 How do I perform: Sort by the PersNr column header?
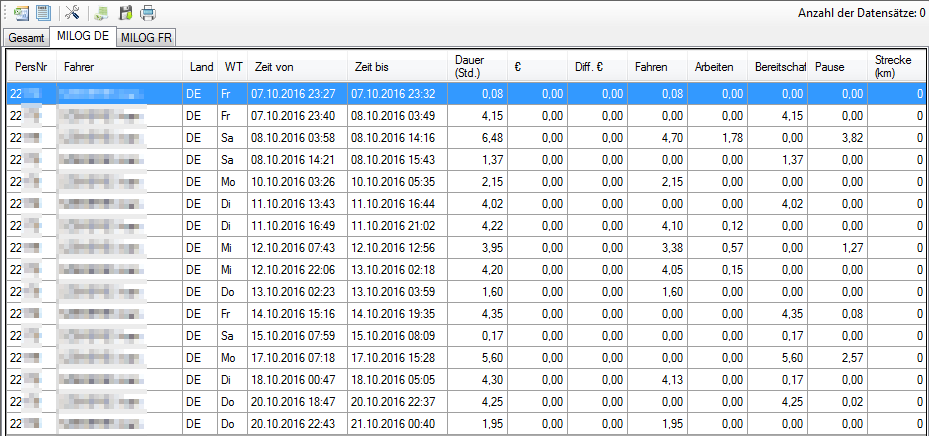[31, 67]
